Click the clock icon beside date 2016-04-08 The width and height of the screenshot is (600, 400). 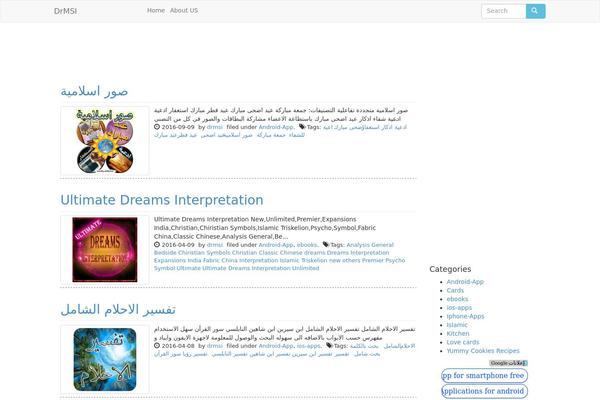pyautogui.click(x=157, y=346)
